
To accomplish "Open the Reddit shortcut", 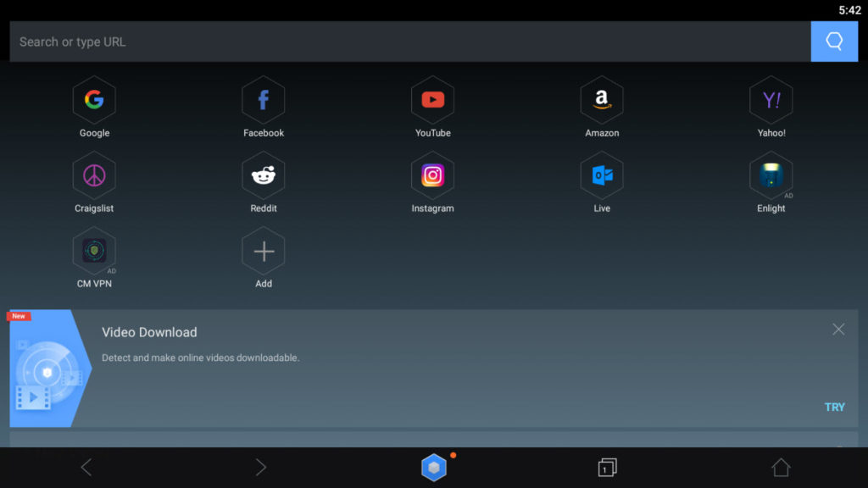I will [264, 175].
